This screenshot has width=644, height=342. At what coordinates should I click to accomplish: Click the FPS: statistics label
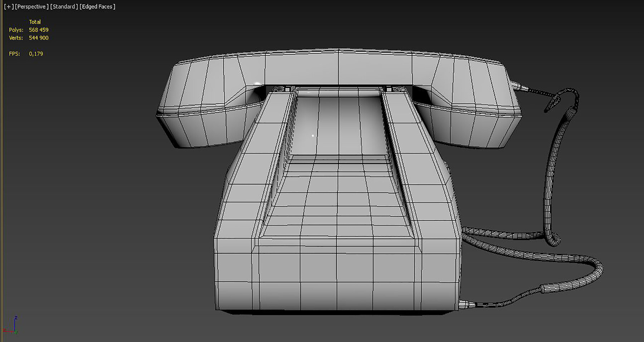pyautogui.click(x=14, y=54)
